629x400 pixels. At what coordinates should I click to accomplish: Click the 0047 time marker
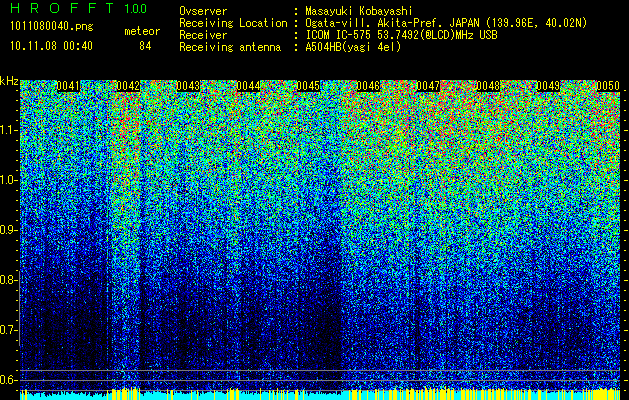(x=428, y=86)
